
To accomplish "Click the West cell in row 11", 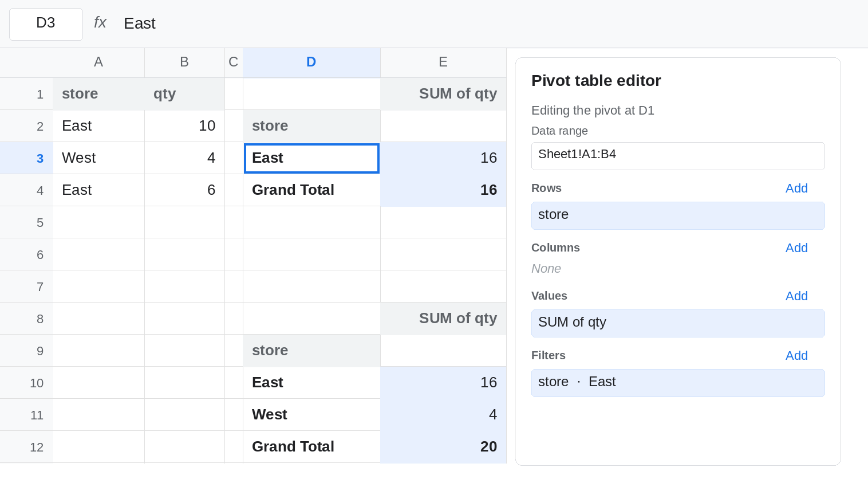I will pos(311,415).
